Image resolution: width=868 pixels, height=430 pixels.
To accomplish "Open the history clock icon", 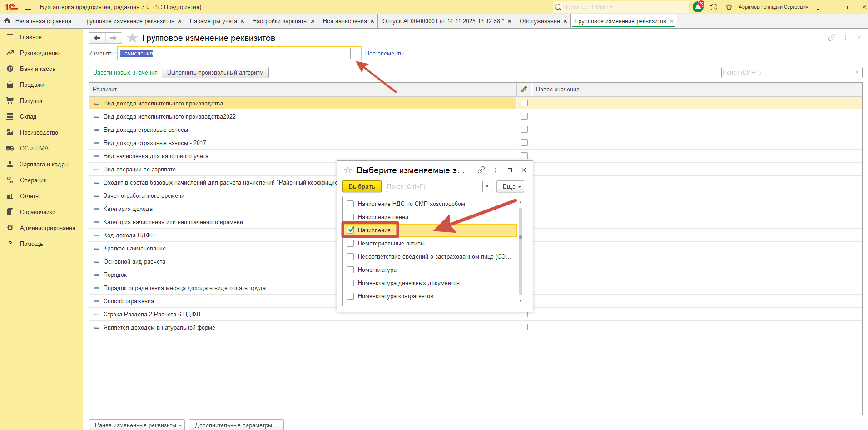I will point(714,7).
